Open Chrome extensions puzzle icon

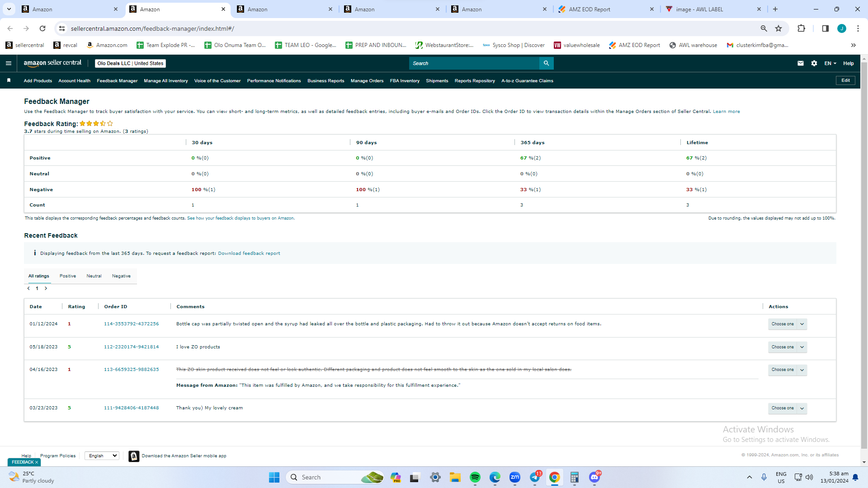point(801,28)
